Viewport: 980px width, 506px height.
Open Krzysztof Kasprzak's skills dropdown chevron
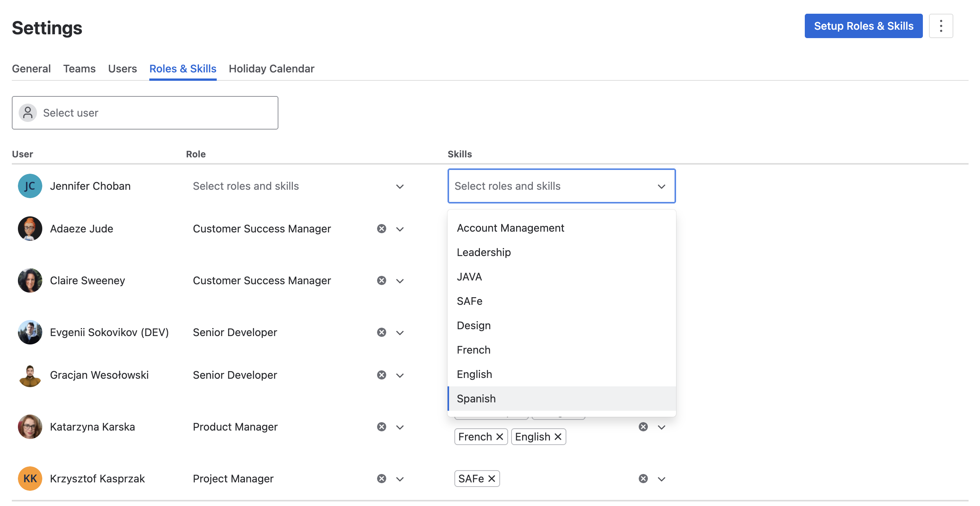(x=661, y=479)
